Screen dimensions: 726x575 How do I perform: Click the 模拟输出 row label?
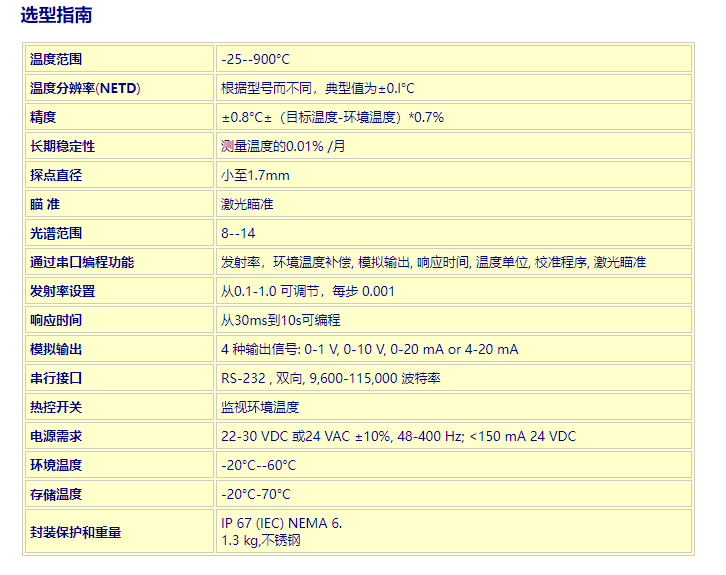(56, 349)
